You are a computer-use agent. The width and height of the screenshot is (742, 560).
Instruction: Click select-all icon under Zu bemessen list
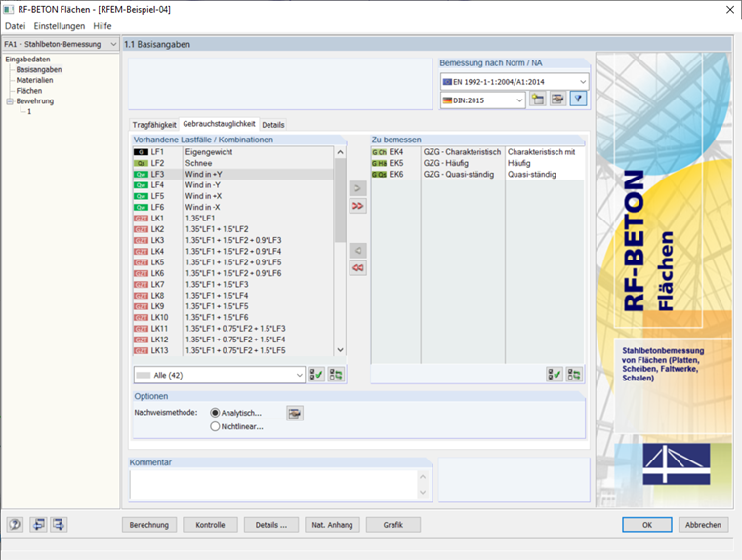(555, 375)
